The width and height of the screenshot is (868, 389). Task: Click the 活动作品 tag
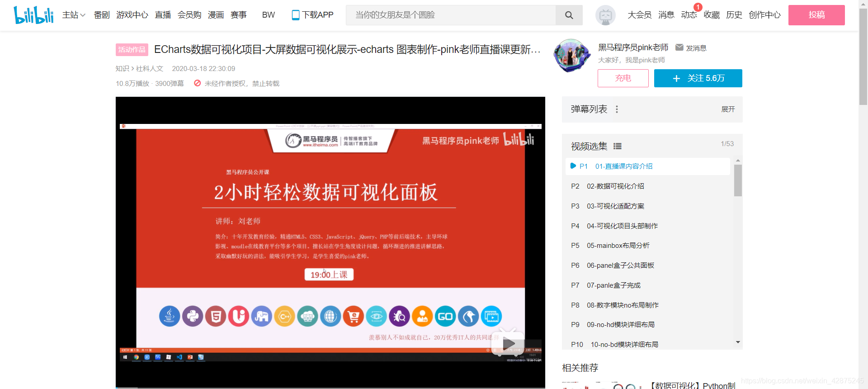coord(132,50)
